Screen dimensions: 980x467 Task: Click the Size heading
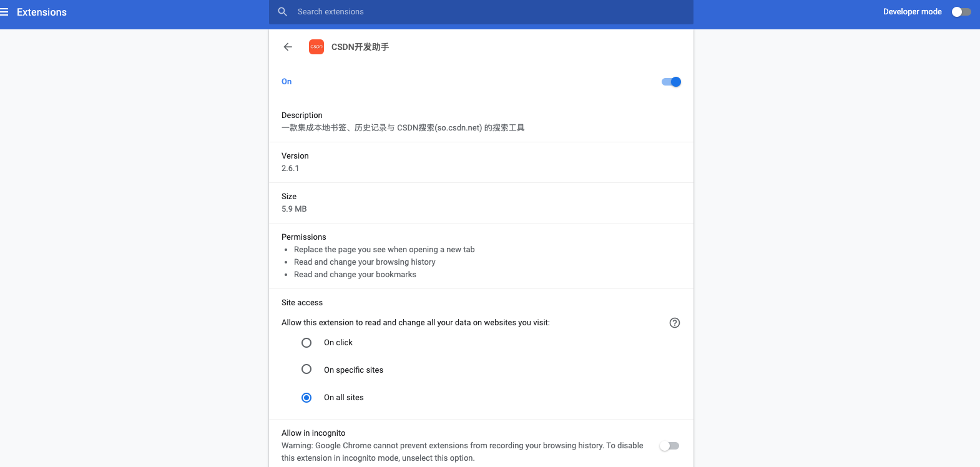point(289,197)
